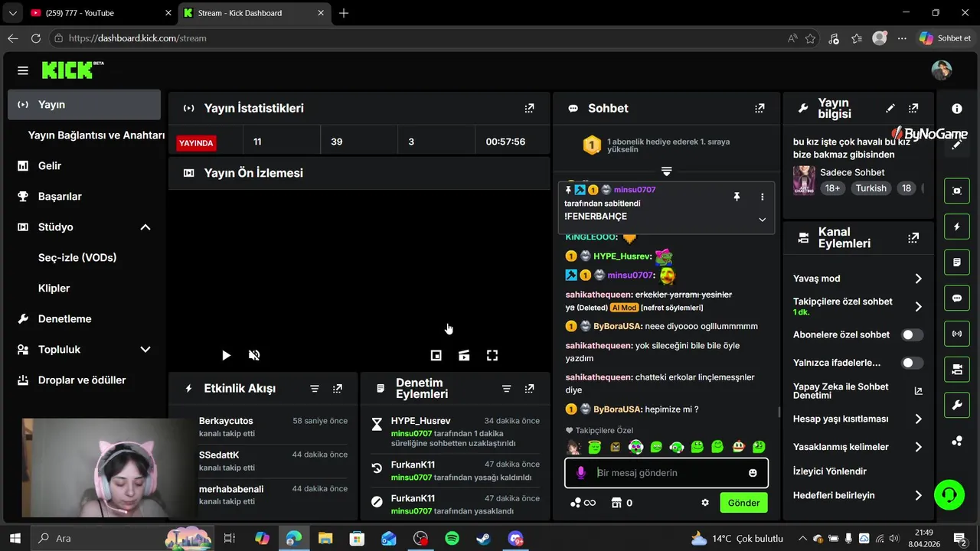Open Başarılar in the sidebar
This screenshot has width=980, height=551.
[x=84, y=196]
